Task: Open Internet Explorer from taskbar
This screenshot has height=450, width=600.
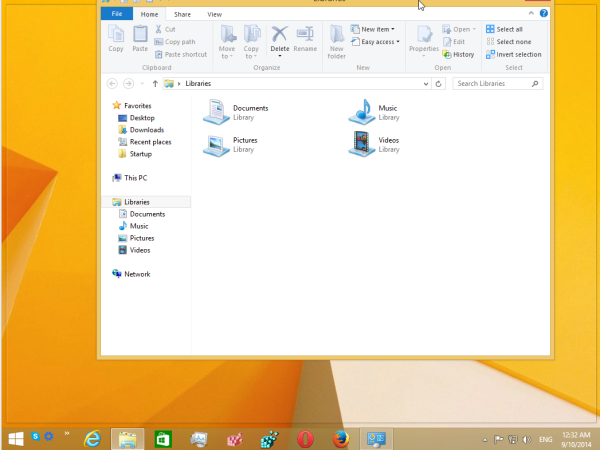Action: (92, 439)
